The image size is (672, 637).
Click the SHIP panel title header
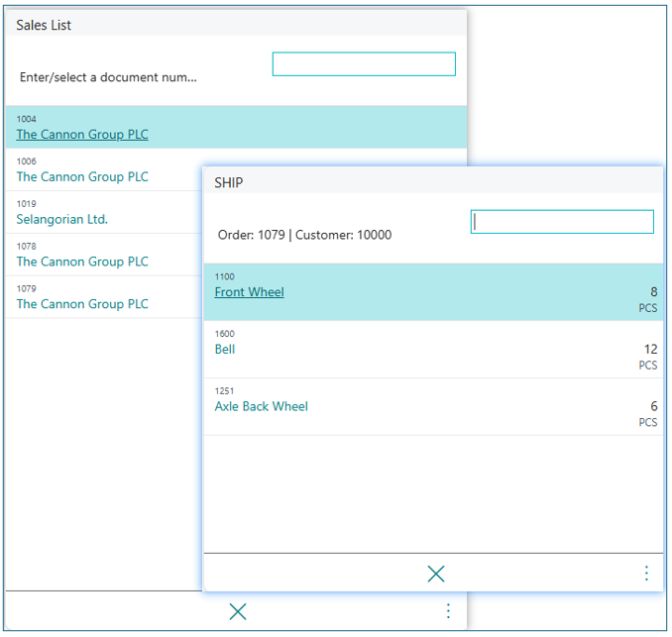coord(229,183)
